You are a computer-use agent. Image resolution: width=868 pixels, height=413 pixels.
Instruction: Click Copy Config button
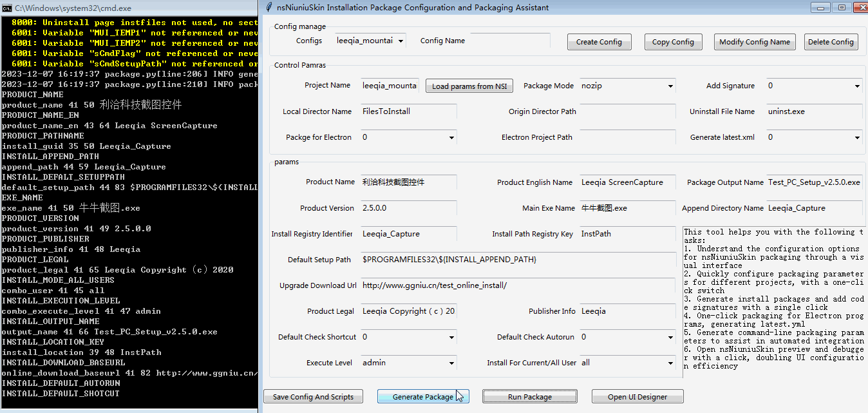coord(673,42)
